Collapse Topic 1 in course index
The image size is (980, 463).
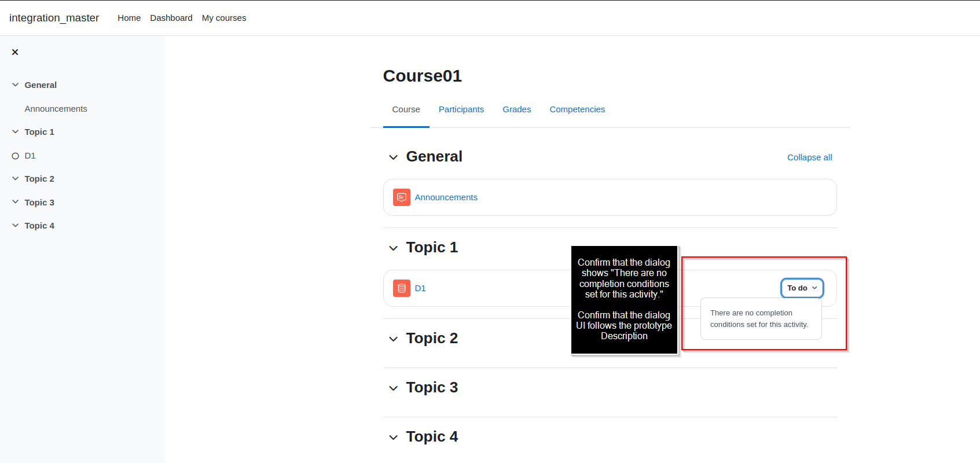click(16, 132)
